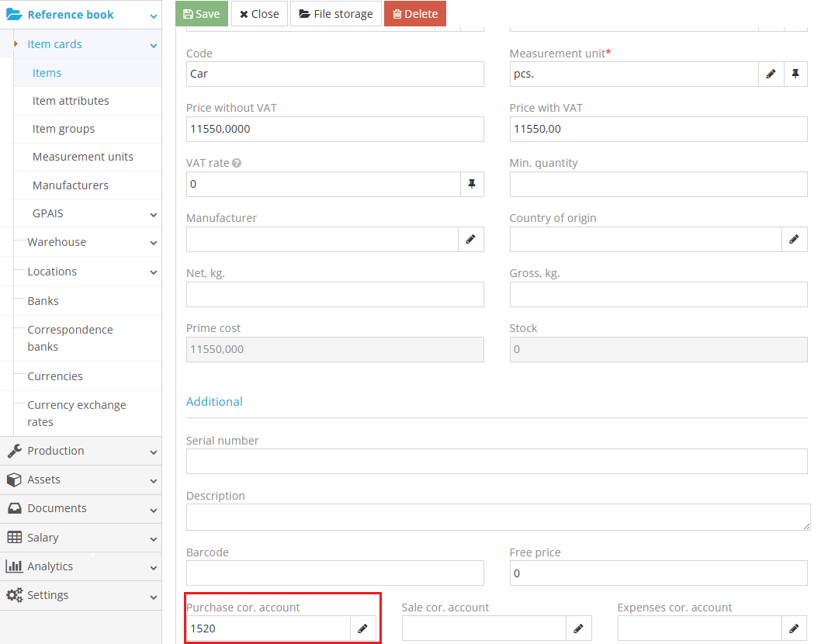Viewport: 828px width, 644px height.
Task: Go to Currency exchange rates
Action: click(x=76, y=414)
